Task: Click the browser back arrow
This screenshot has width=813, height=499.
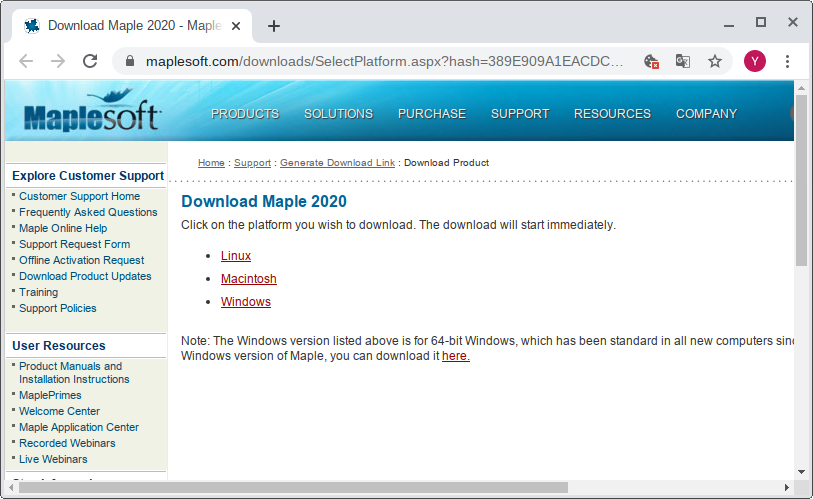Action: [25, 61]
